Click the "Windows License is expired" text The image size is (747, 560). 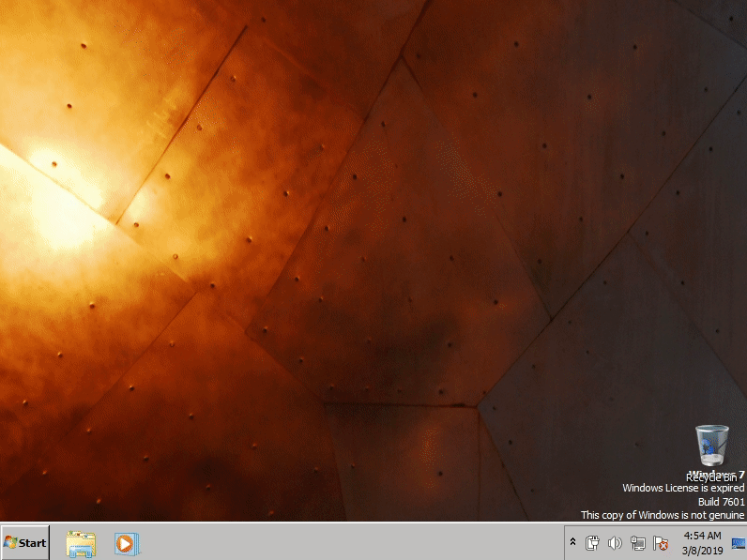click(683, 488)
